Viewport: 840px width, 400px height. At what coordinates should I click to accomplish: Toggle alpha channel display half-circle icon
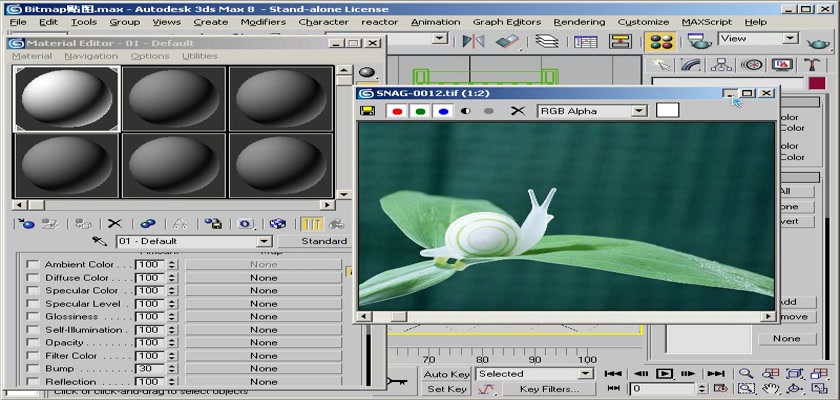coord(466,111)
